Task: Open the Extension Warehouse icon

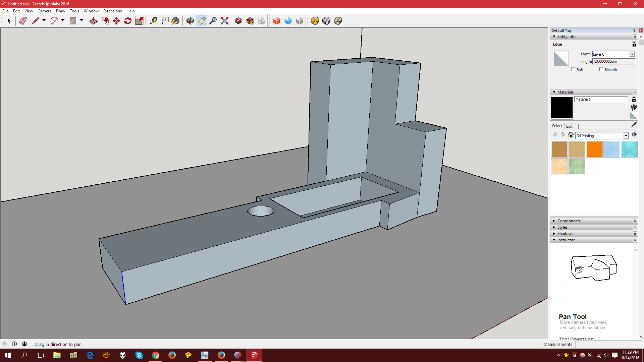Action: (250, 21)
